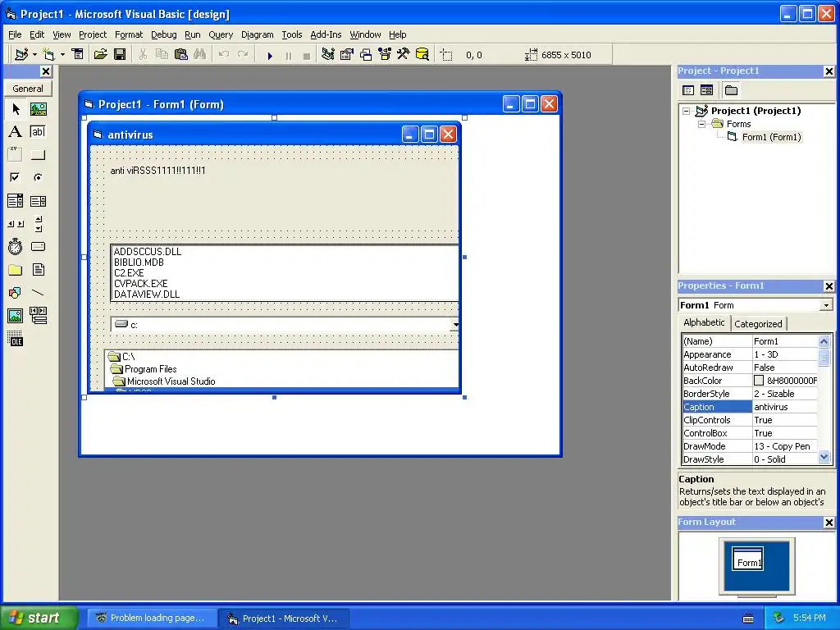Open the Project menu
The image size is (840, 630).
coord(93,34)
